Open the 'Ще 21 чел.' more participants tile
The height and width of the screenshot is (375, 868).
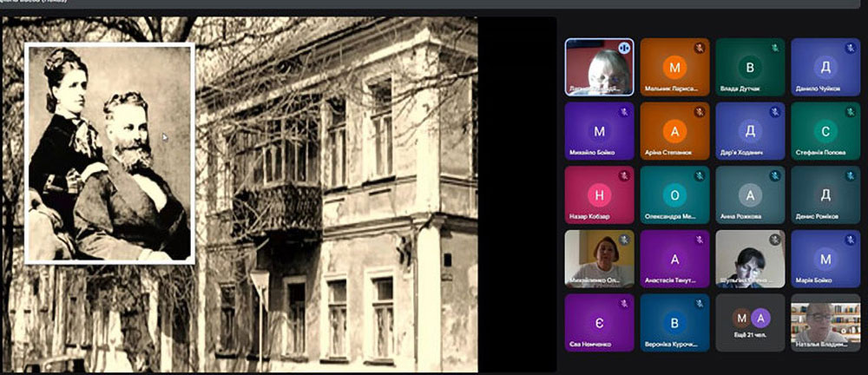click(750, 322)
